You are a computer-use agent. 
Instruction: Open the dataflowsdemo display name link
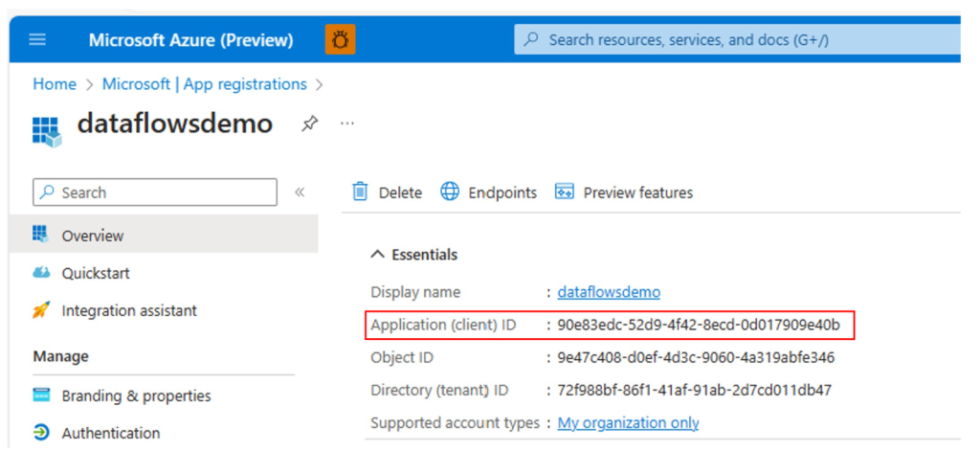click(x=609, y=292)
